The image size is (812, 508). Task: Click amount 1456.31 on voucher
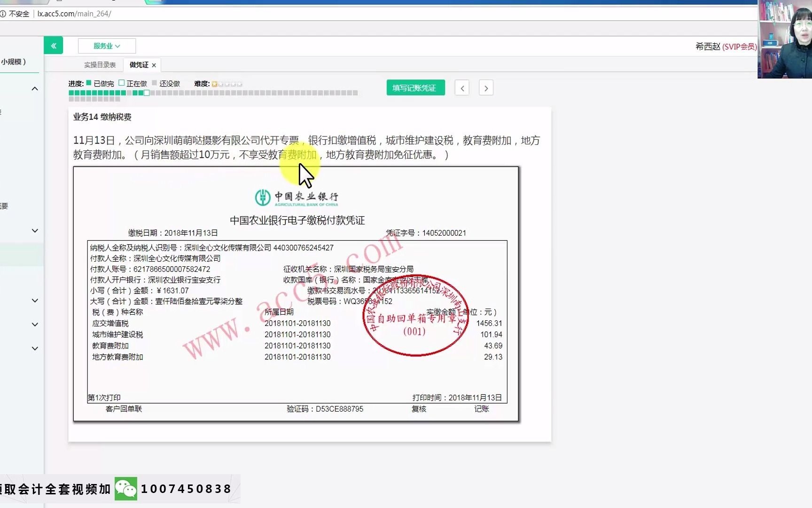(489, 323)
